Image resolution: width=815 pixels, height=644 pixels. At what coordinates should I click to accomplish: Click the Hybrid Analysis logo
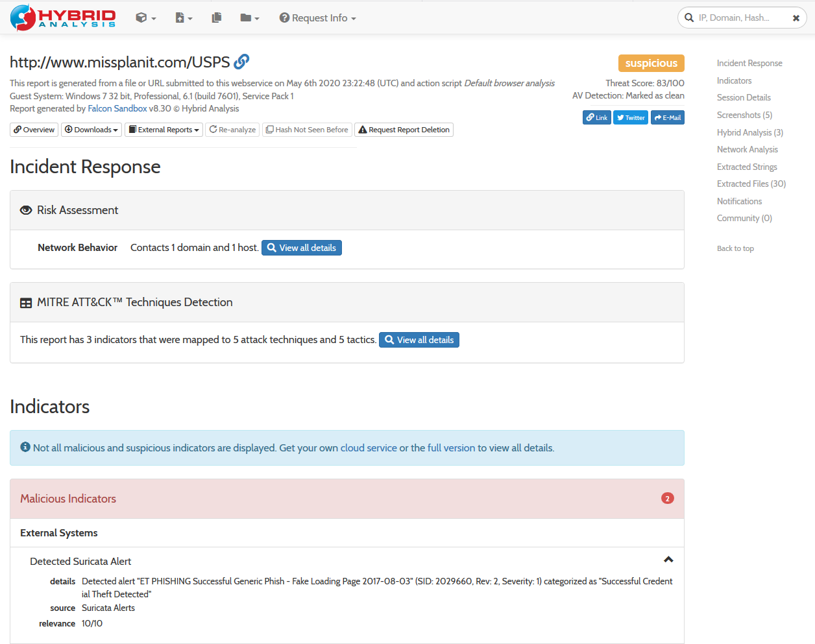tap(63, 18)
